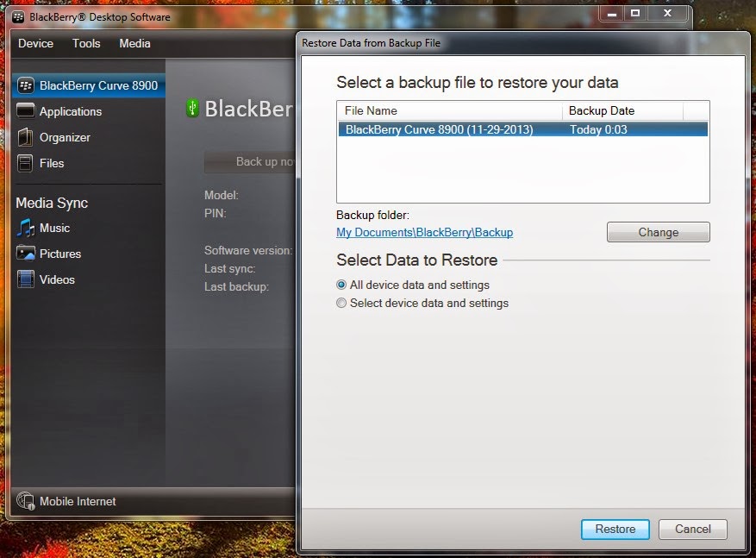Open the Pictures media sync icon
The height and width of the screenshot is (558, 756).
[26, 254]
